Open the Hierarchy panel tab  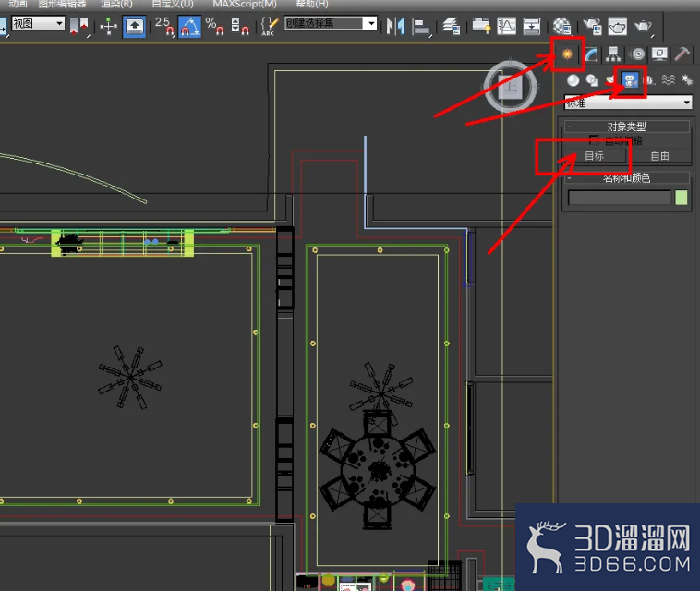613,54
